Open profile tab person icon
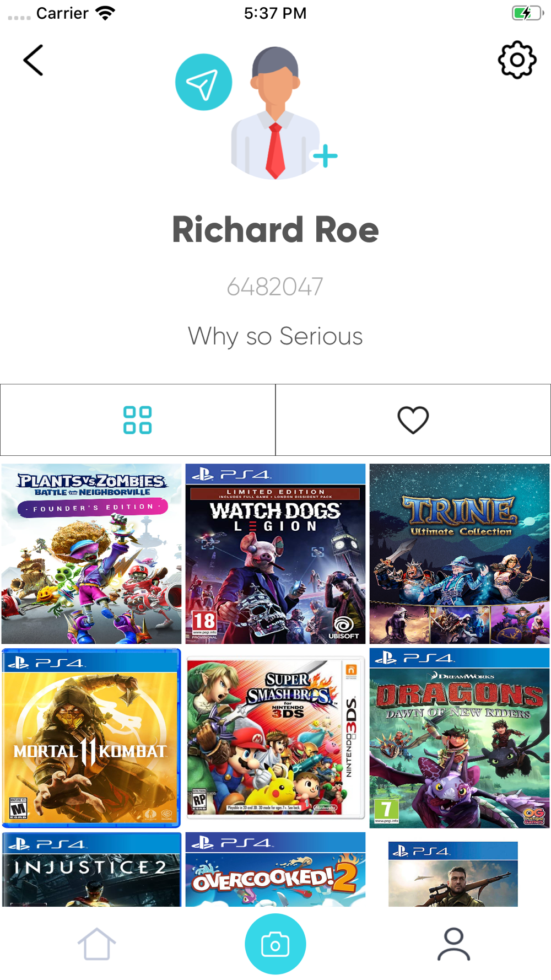 [454, 944]
